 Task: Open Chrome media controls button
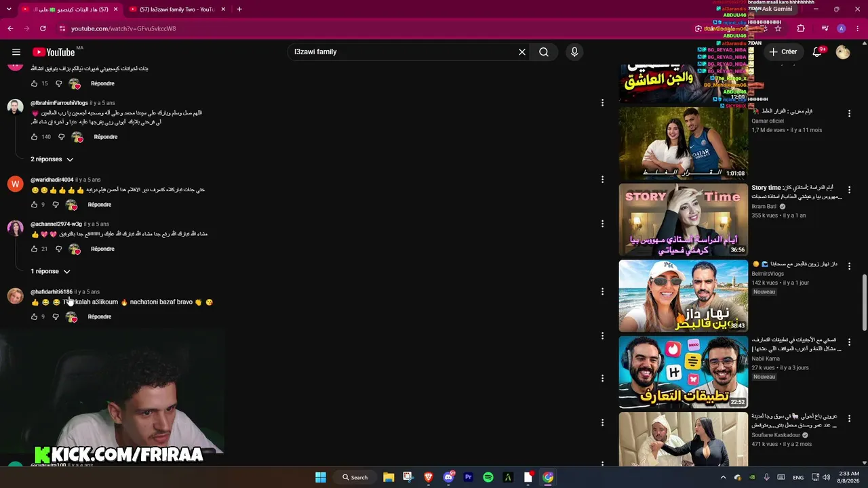[825, 28]
